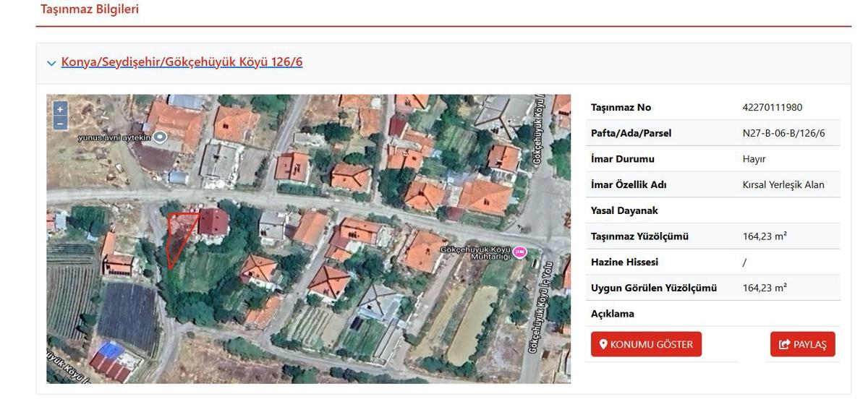Click the Taşınmaz No value 42270111980
868x402 pixels.
pos(772,108)
